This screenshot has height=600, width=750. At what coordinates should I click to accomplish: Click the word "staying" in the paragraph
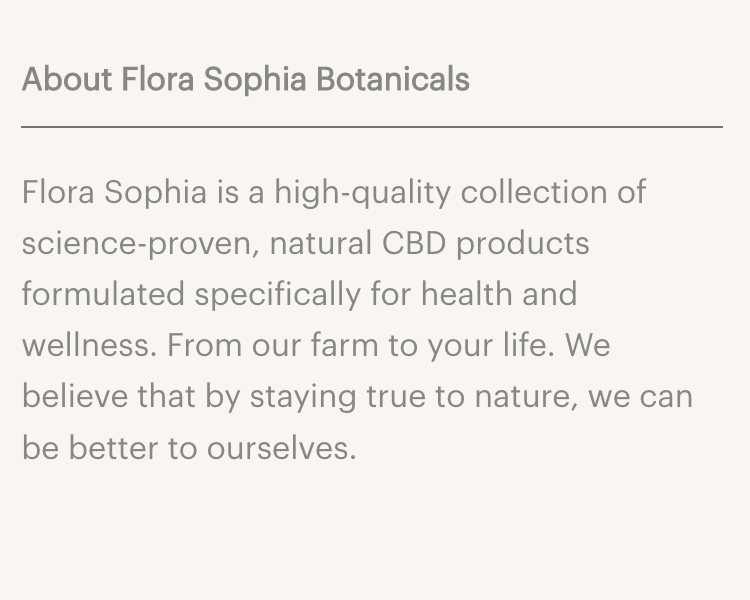[302, 396]
